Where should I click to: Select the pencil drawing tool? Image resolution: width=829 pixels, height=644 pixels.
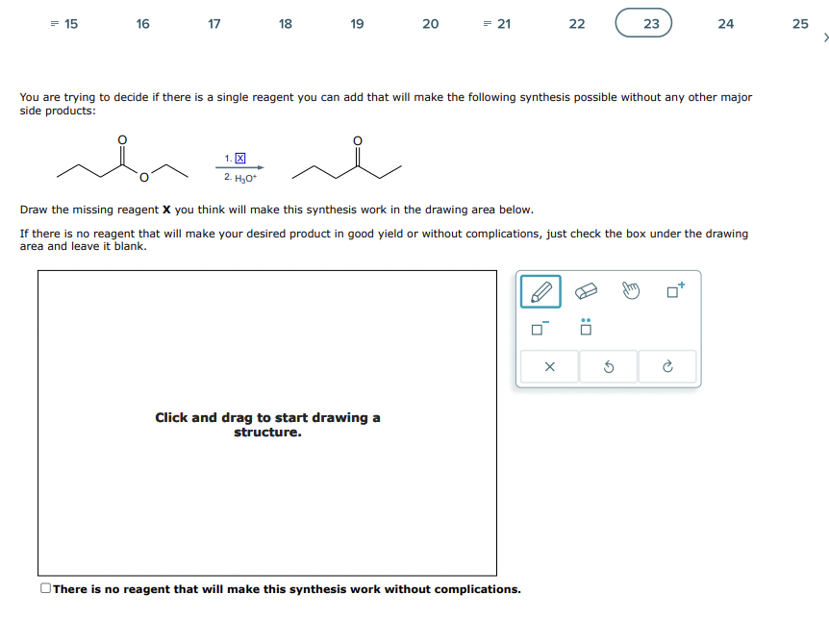pyautogui.click(x=540, y=291)
